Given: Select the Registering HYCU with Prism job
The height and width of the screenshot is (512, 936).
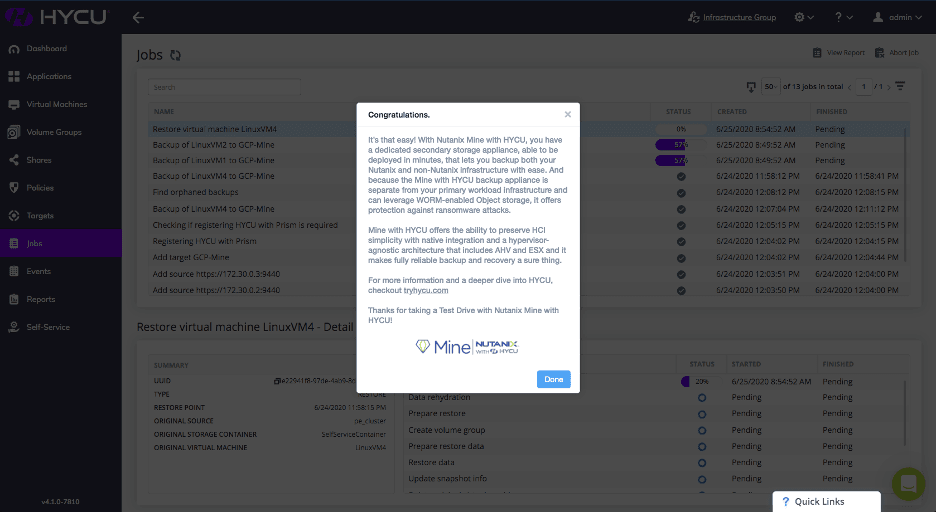Looking at the screenshot, I should [204, 241].
